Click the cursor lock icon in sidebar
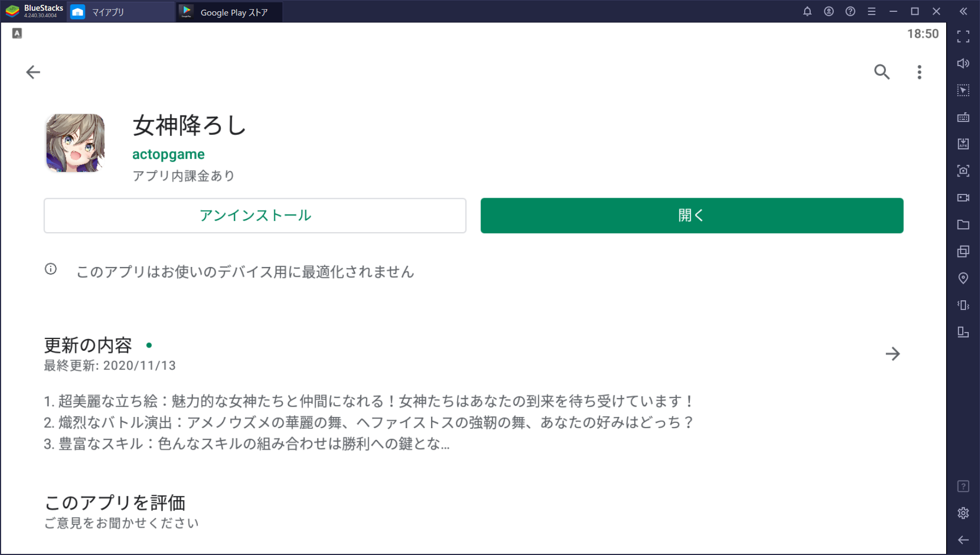 (x=963, y=90)
